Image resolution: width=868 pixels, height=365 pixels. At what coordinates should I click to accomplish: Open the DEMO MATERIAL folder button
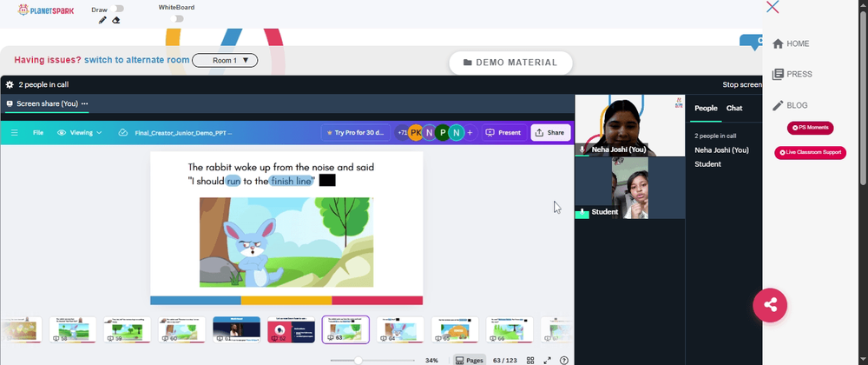510,63
